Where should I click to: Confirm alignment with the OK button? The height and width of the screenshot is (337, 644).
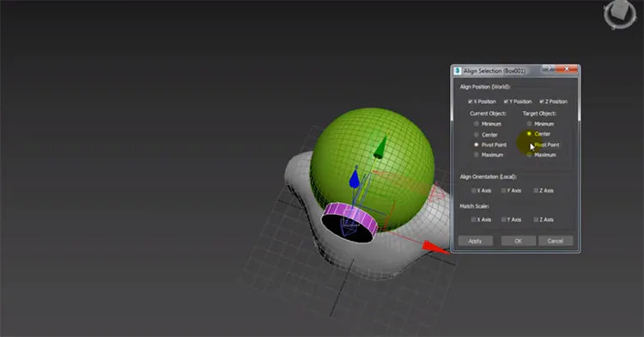(x=519, y=241)
